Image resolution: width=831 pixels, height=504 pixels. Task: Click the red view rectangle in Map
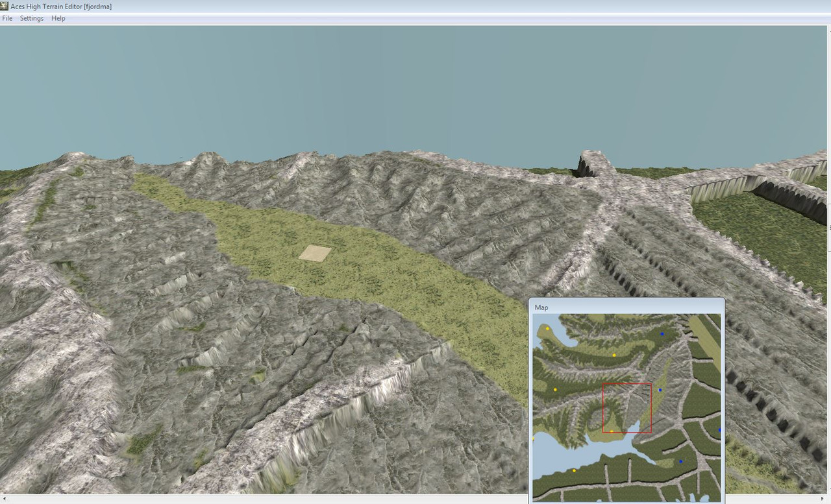point(626,408)
